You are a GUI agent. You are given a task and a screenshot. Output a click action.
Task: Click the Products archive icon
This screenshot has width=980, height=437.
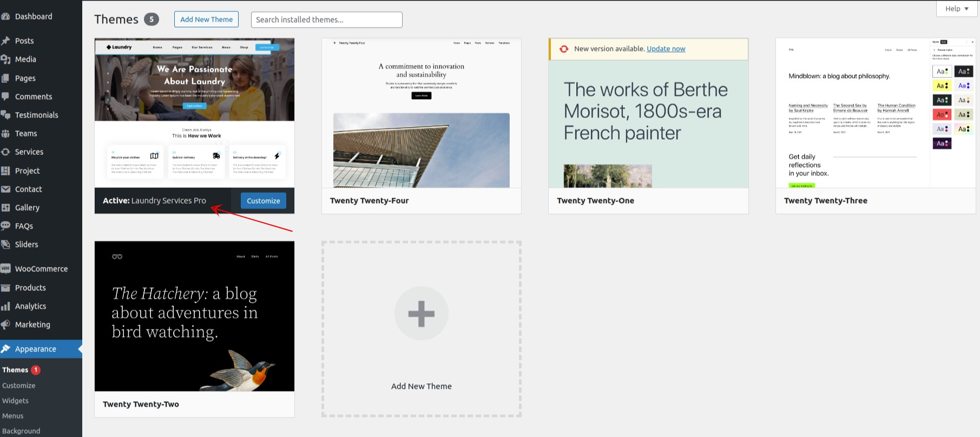[x=5, y=288]
